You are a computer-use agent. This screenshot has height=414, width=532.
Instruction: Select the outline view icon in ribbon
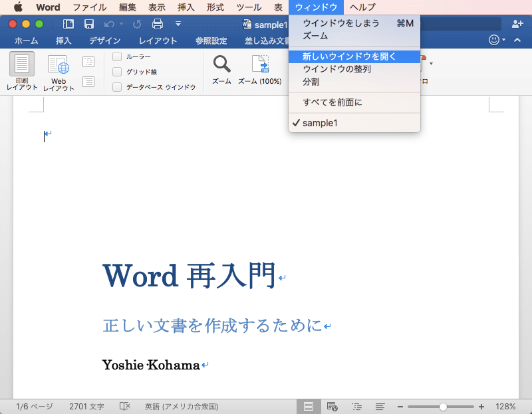[x=88, y=62]
